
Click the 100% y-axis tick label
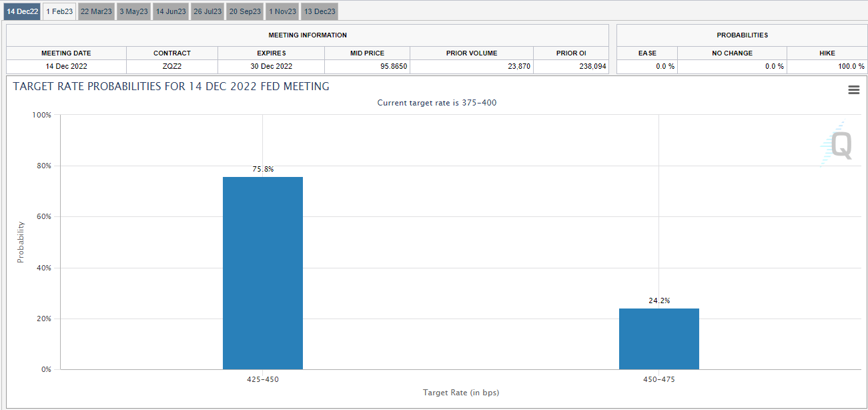(x=41, y=115)
